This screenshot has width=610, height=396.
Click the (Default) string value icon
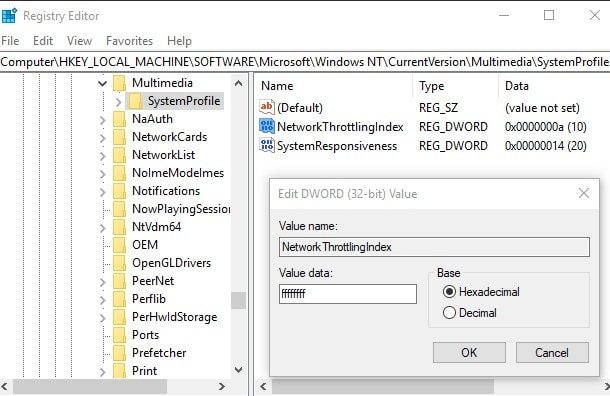coord(267,107)
